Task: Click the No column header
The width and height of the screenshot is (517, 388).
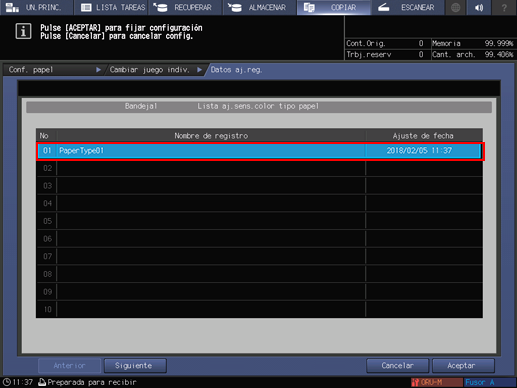Action: (44, 136)
